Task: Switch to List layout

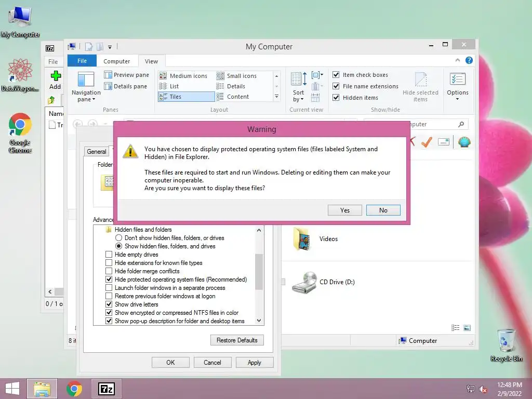Action: pos(169,86)
